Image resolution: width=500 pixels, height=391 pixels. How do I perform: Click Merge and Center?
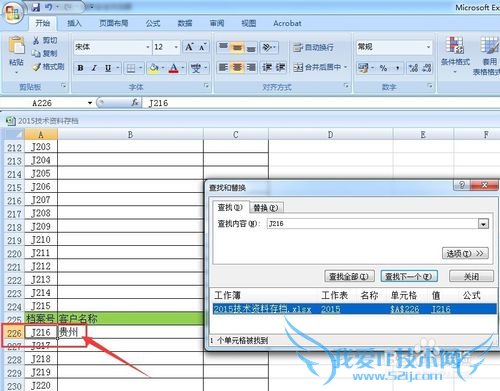coord(317,68)
